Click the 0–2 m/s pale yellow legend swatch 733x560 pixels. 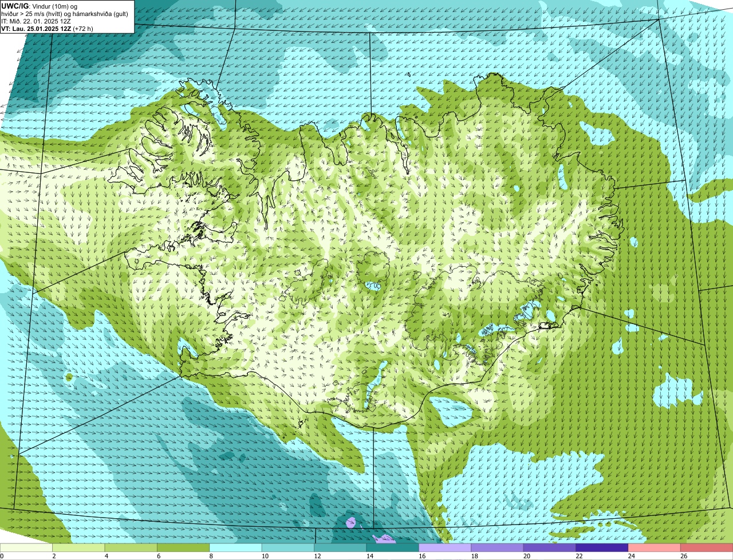coord(26,547)
